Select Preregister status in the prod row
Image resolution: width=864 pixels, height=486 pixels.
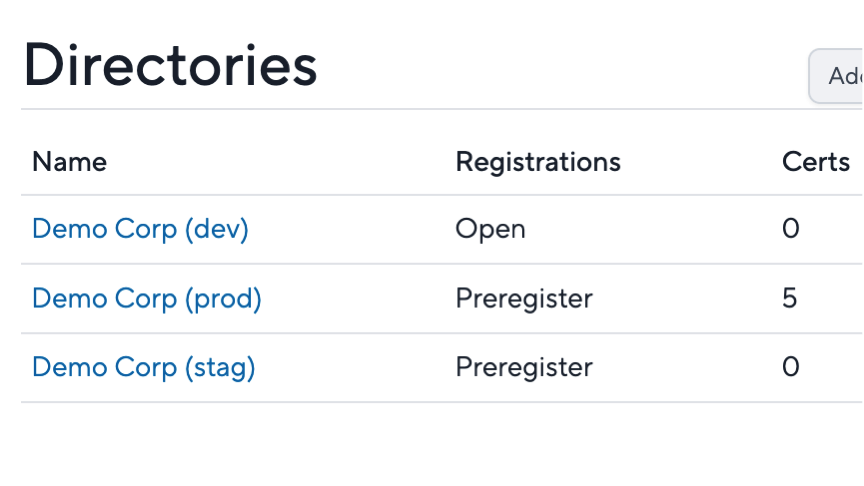[524, 299]
